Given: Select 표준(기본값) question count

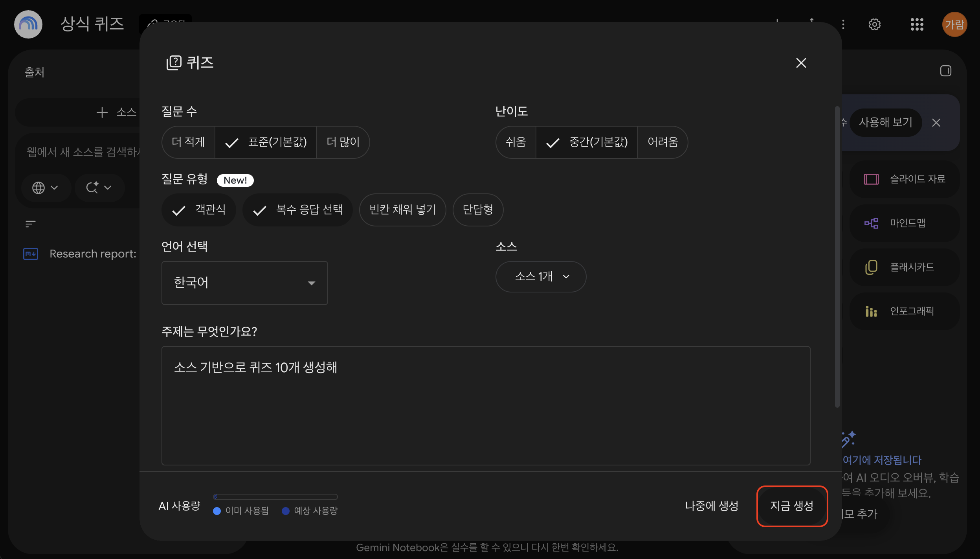Looking at the screenshot, I should [x=266, y=142].
